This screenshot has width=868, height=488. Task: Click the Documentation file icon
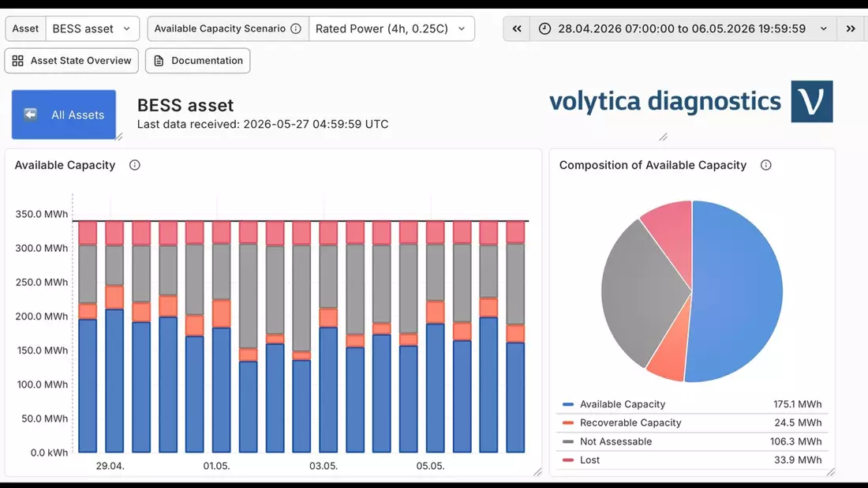click(x=159, y=60)
